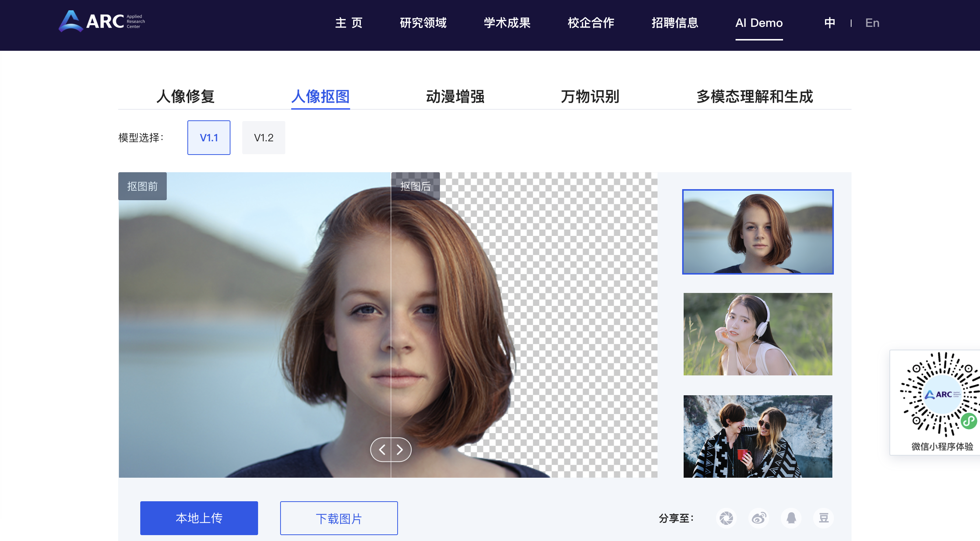This screenshot has width=980, height=541.
Task: Open the 多模态理解和生成 tab
Action: 754,96
